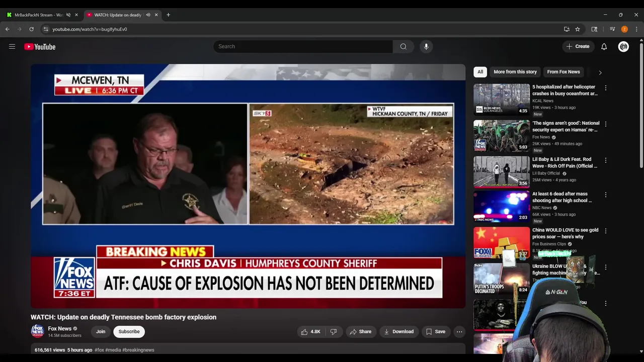View site information icon in address bar
Screen dimensions: 644x362
pyautogui.click(x=46, y=29)
